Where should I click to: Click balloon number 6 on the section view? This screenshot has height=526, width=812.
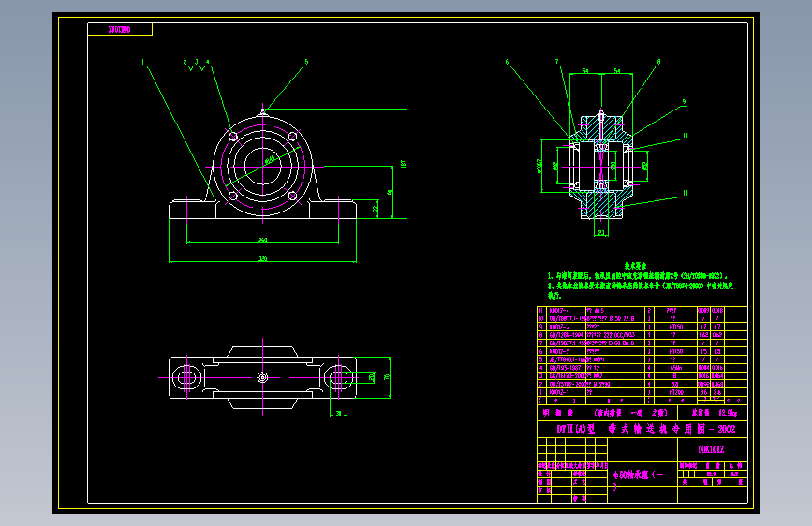507,62
